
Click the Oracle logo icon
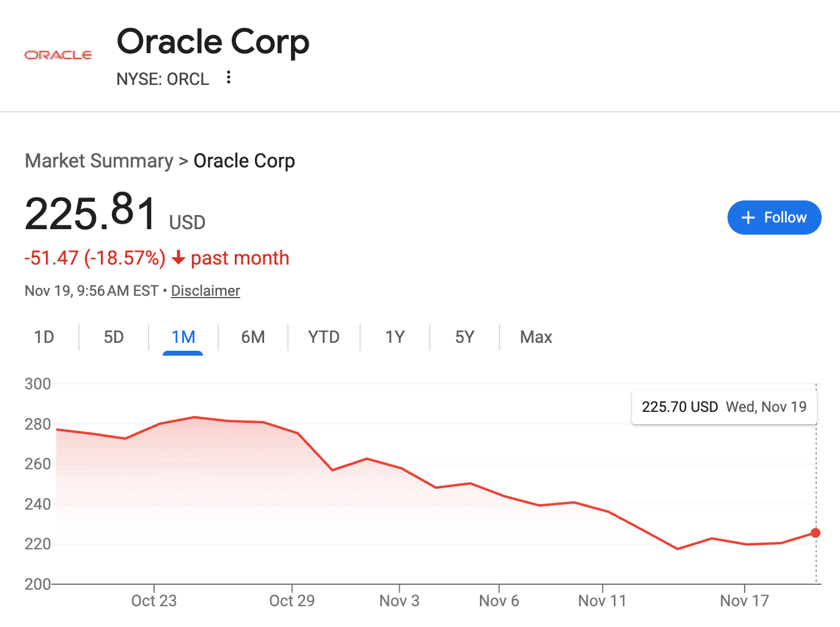pyautogui.click(x=58, y=55)
